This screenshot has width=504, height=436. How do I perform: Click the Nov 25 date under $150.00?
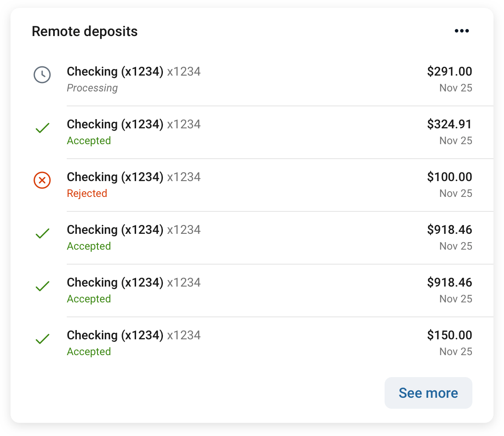click(456, 352)
